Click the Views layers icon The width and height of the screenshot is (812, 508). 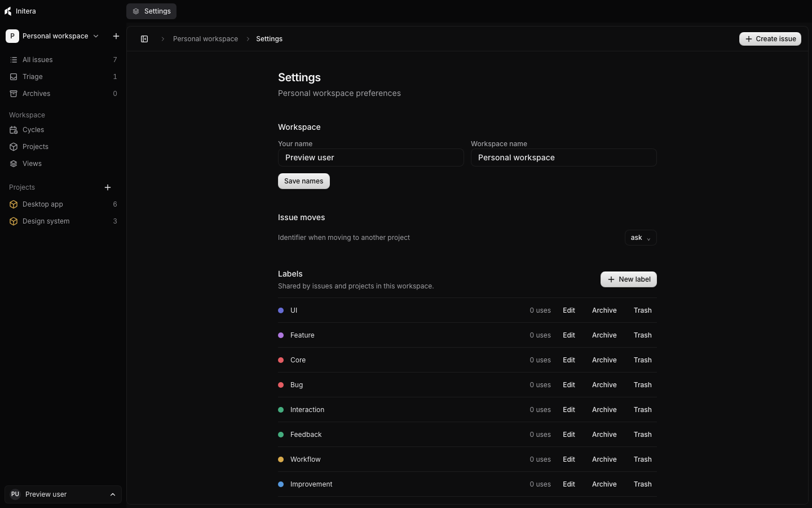coord(14,164)
